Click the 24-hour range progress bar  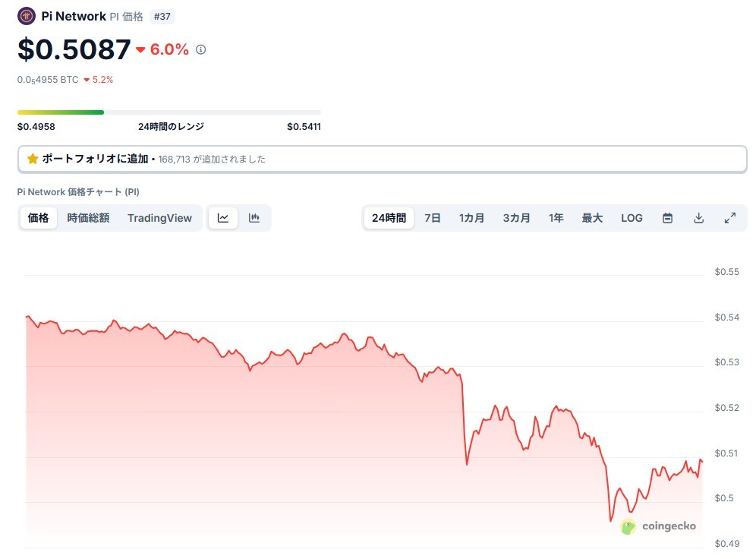169,112
